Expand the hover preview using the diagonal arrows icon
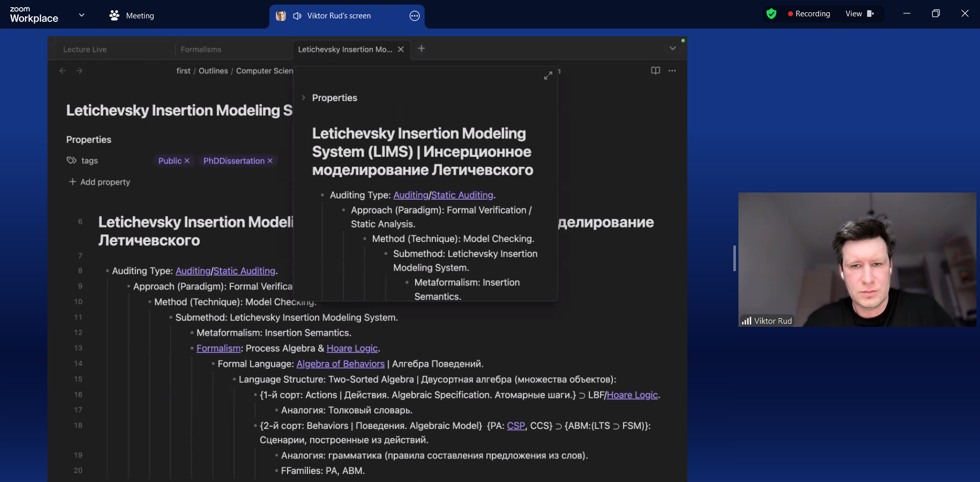 coord(548,75)
